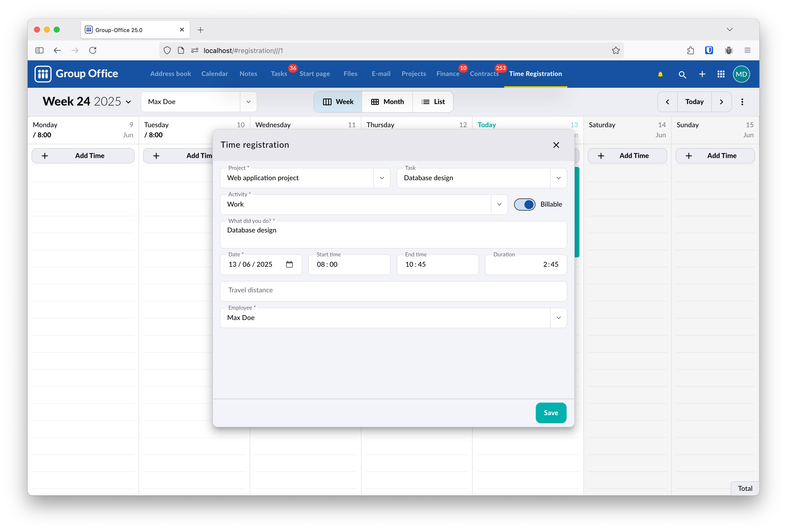Add Time for Sunday
787x532 pixels.
point(715,156)
